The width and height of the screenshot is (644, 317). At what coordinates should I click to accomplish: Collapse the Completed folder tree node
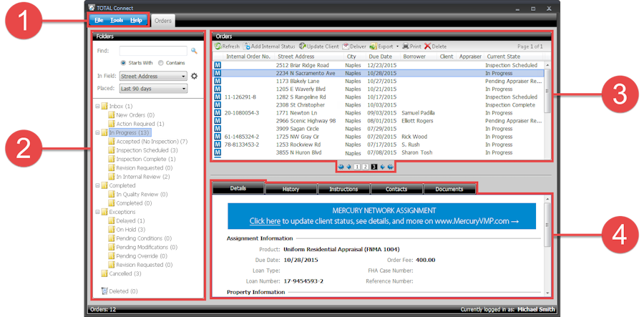tap(97, 185)
